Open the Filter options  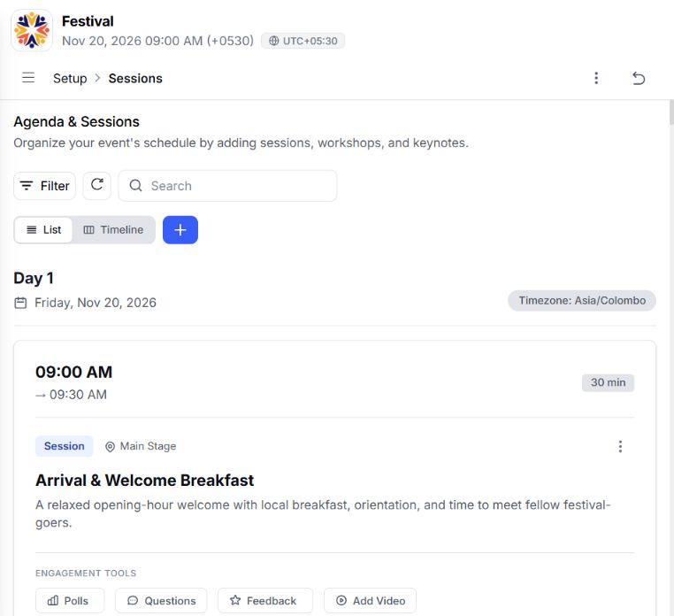[x=45, y=185]
